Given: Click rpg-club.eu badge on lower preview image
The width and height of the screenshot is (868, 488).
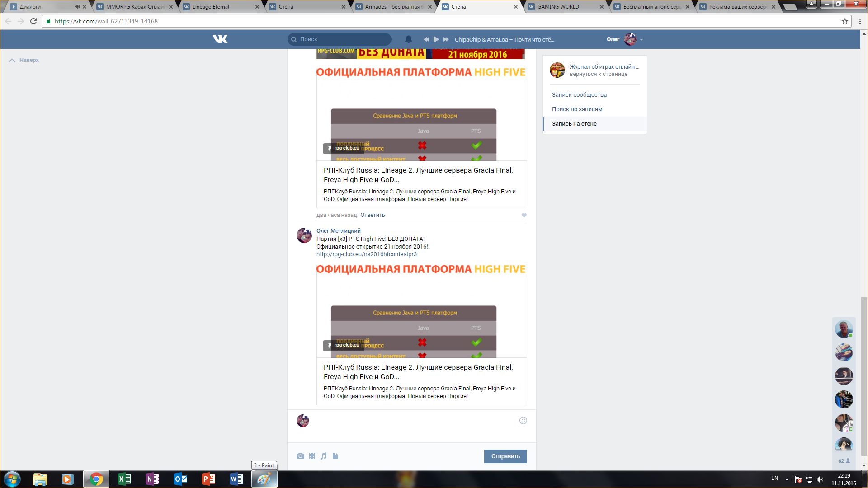Looking at the screenshot, I should click(344, 345).
